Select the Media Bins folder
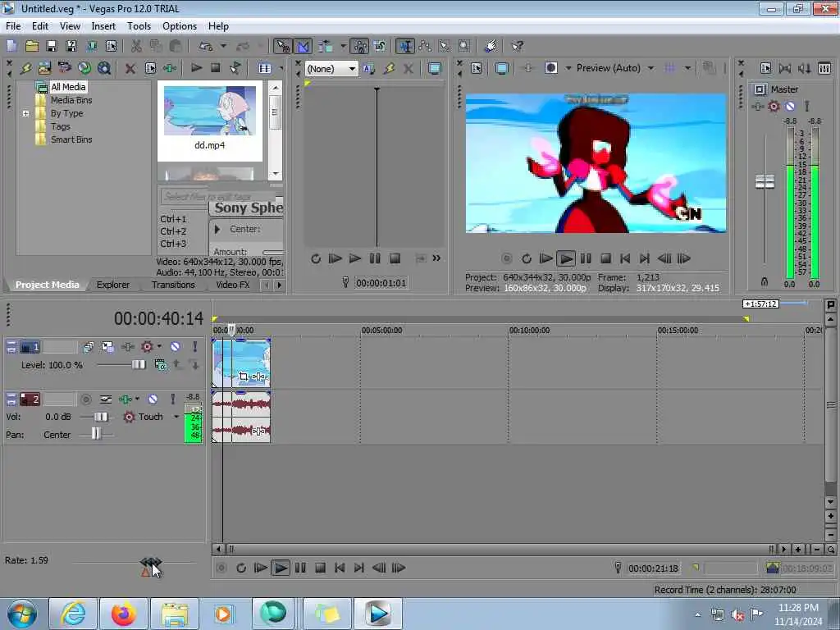840x630 pixels. point(71,100)
